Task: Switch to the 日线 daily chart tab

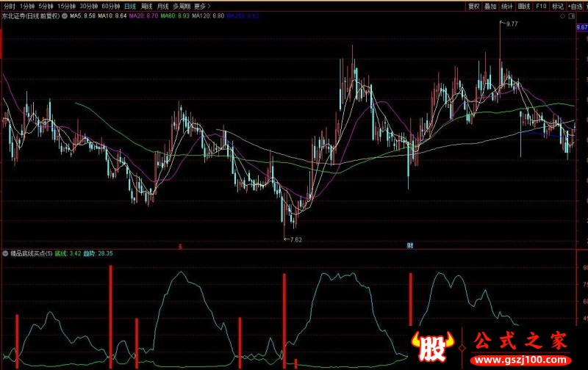Action: (130, 5)
